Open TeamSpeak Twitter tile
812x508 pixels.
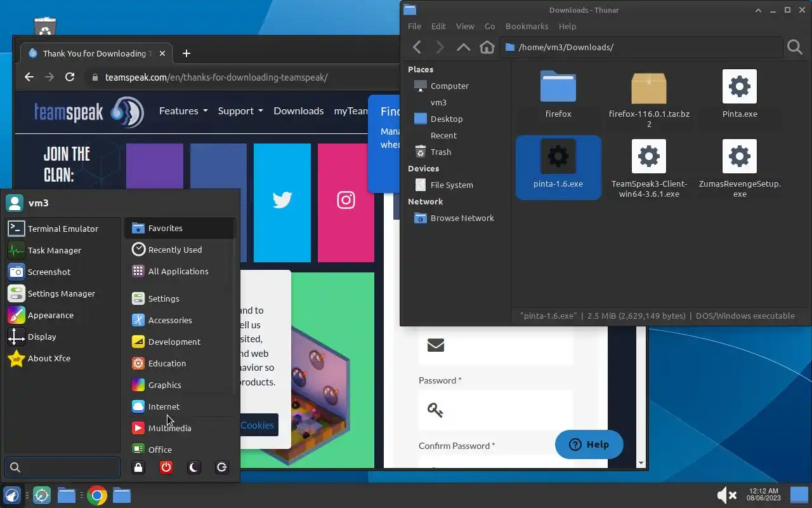point(282,203)
